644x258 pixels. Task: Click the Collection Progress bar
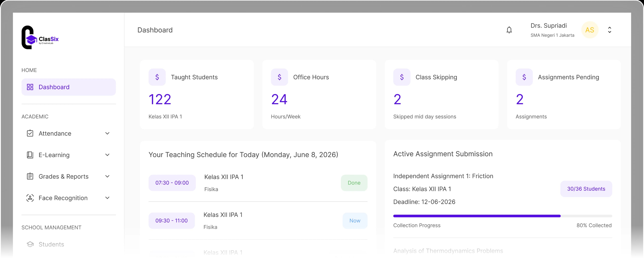pyautogui.click(x=502, y=216)
